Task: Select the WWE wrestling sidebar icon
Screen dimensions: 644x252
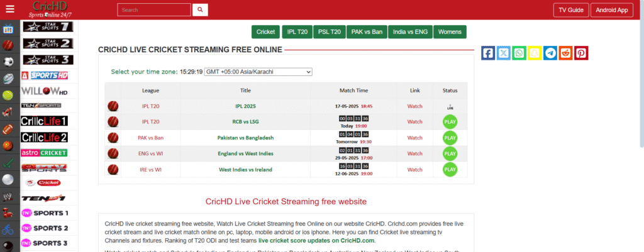Action: click(x=8, y=196)
